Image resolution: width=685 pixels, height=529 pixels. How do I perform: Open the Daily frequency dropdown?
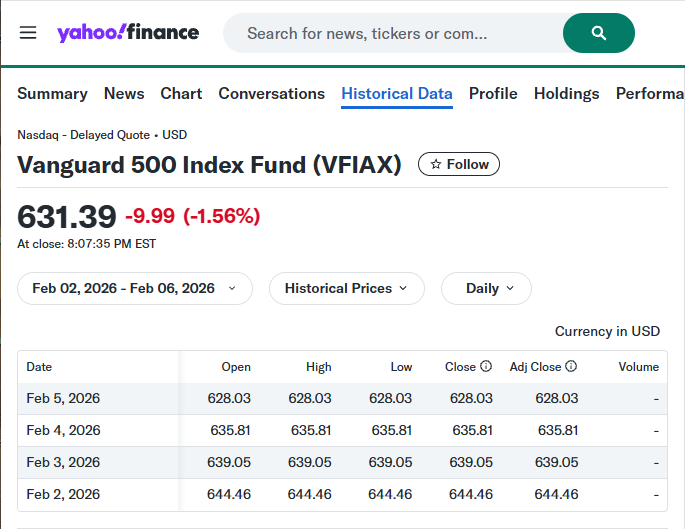[486, 288]
